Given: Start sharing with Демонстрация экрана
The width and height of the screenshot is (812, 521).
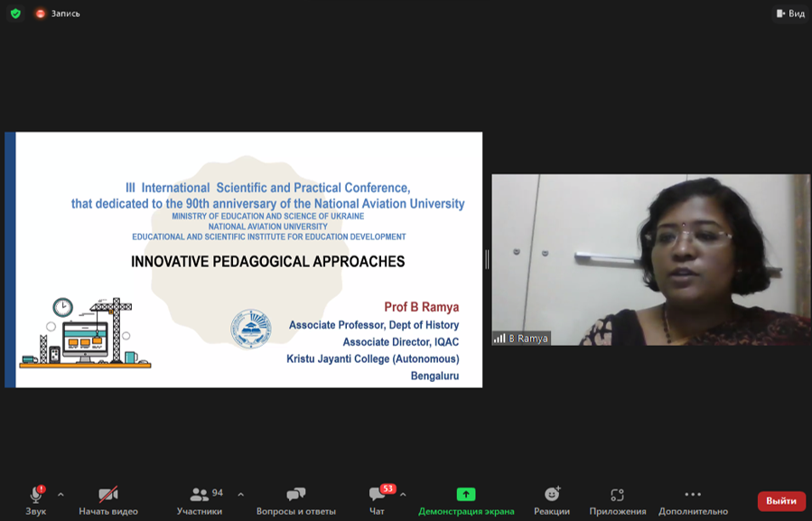Looking at the screenshot, I should coord(466,499).
